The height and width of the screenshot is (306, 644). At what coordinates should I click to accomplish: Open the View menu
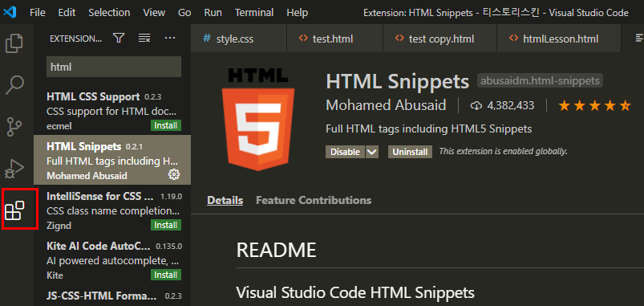154,12
